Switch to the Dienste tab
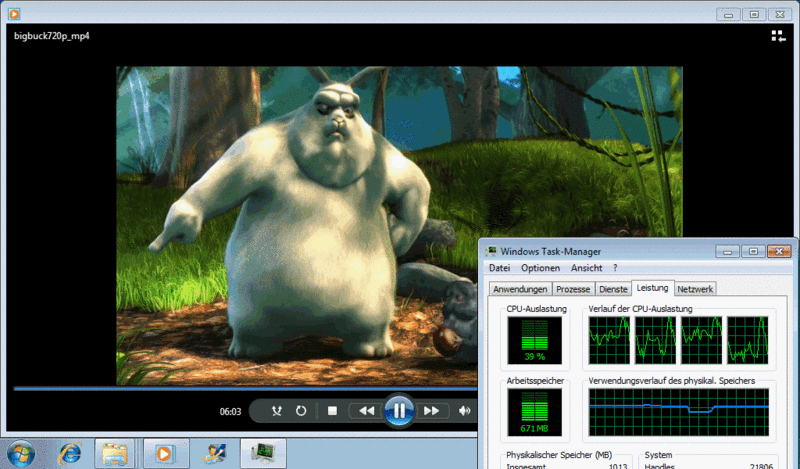 click(x=613, y=289)
